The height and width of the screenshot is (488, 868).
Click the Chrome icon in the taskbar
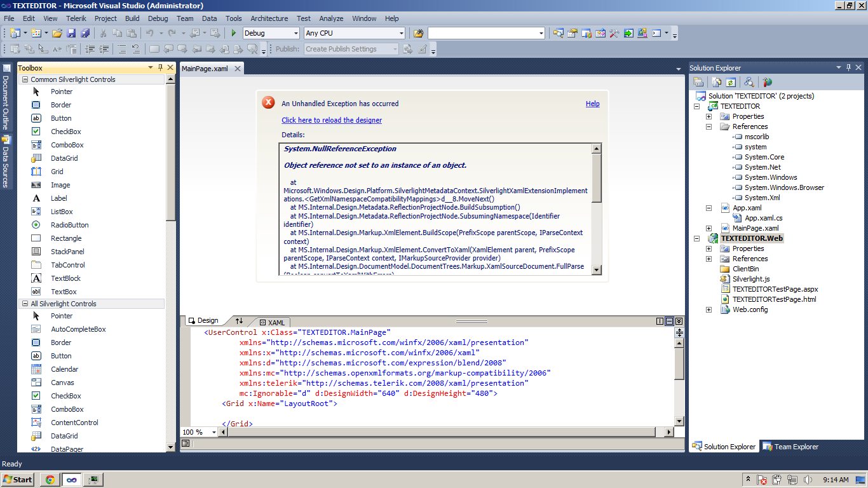coord(50,480)
